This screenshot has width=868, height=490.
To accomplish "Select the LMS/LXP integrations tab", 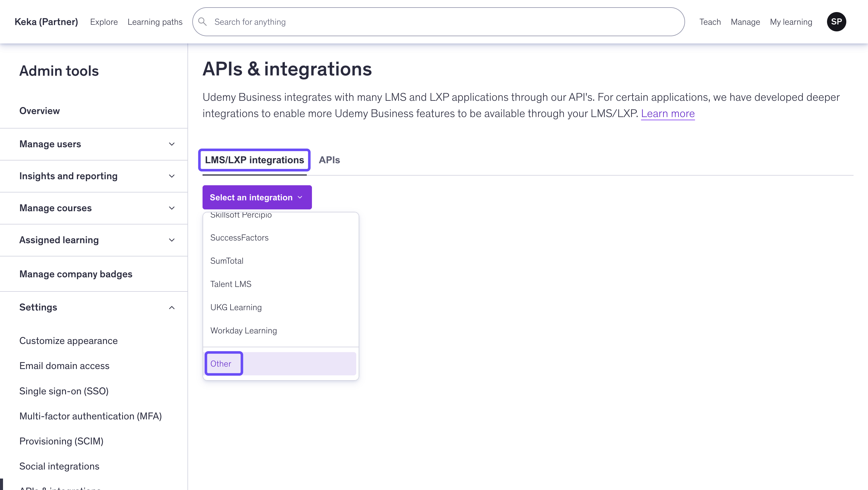I will click(x=254, y=160).
